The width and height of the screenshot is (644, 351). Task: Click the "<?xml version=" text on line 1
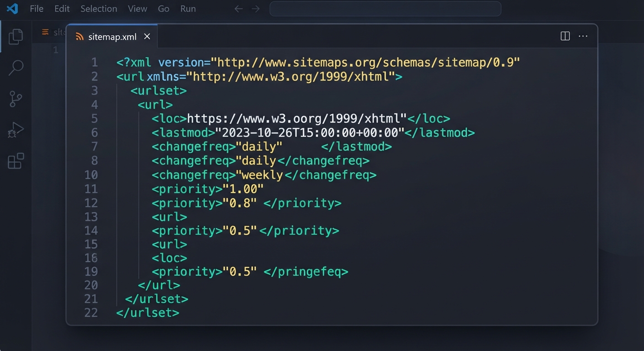pos(163,62)
